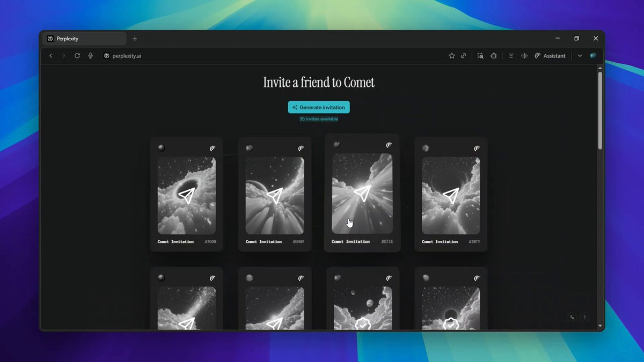Click the Comet logo on card #GTIE

pyautogui.click(x=389, y=145)
